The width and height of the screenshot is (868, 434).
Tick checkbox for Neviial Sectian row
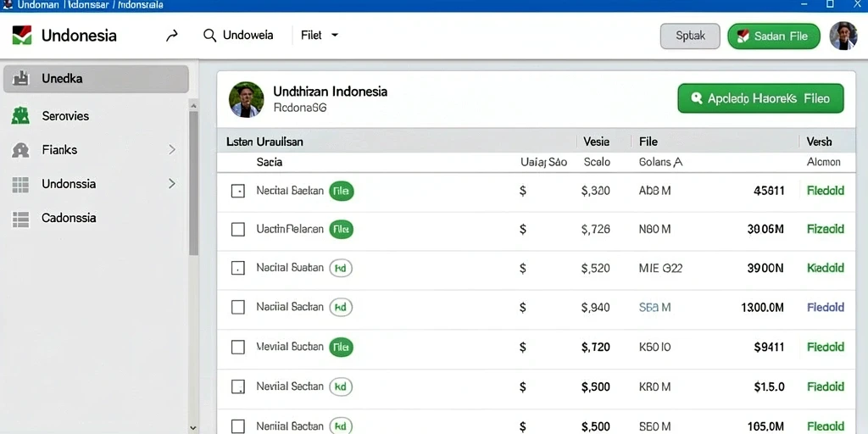[237, 387]
